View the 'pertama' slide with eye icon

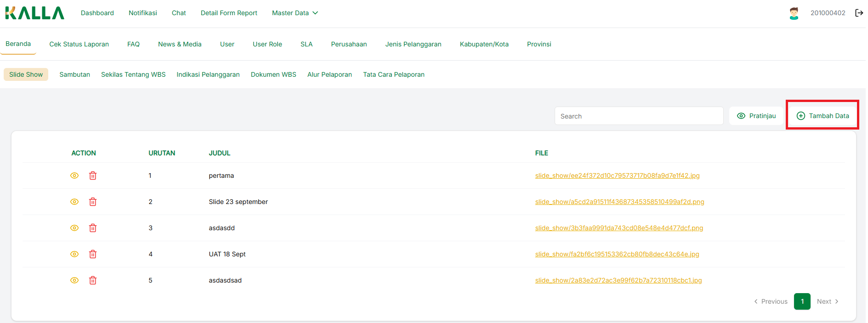[x=74, y=176]
